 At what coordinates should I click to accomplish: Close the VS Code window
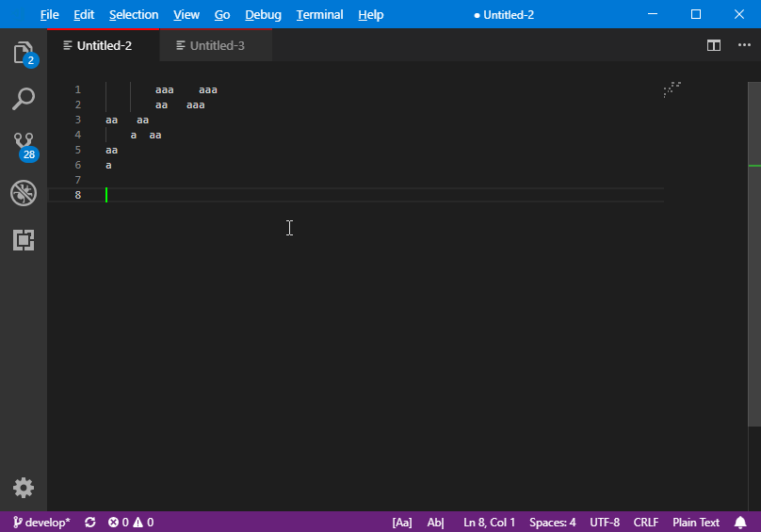pos(738,14)
